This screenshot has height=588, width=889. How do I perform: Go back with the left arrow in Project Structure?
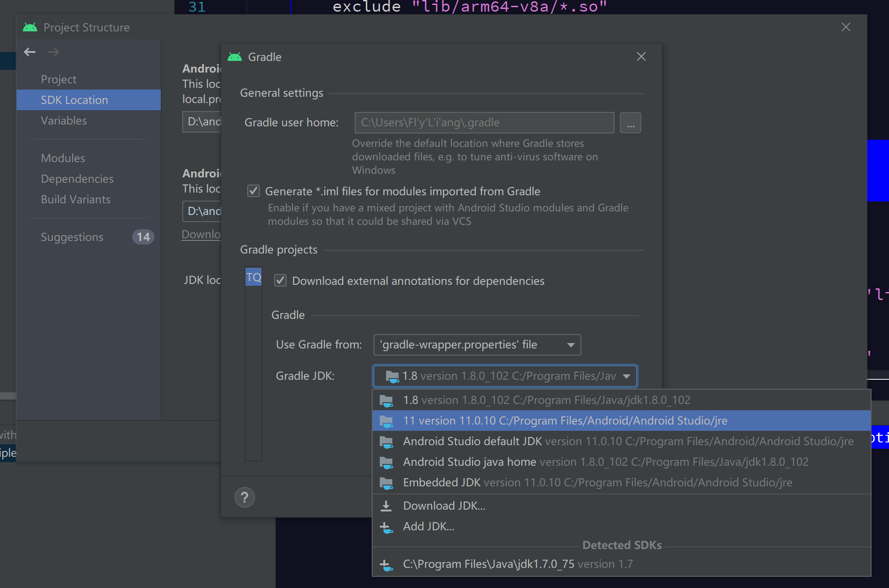coord(30,52)
